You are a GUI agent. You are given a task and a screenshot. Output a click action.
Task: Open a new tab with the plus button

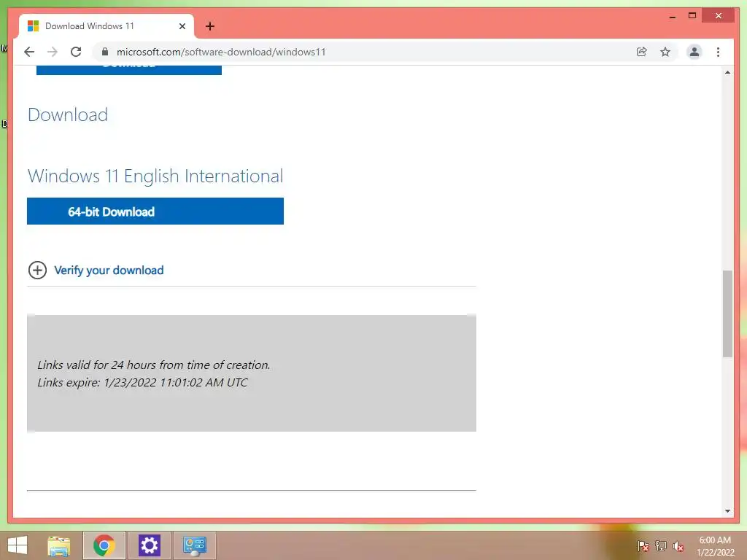(210, 26)
